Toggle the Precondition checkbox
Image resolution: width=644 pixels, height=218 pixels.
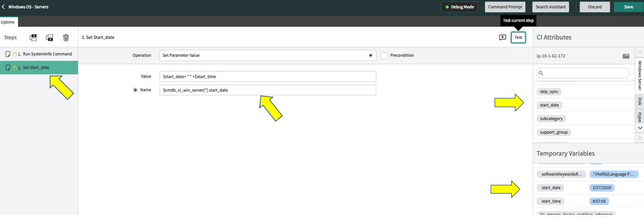pyautogui.click(x=384, y=55)
